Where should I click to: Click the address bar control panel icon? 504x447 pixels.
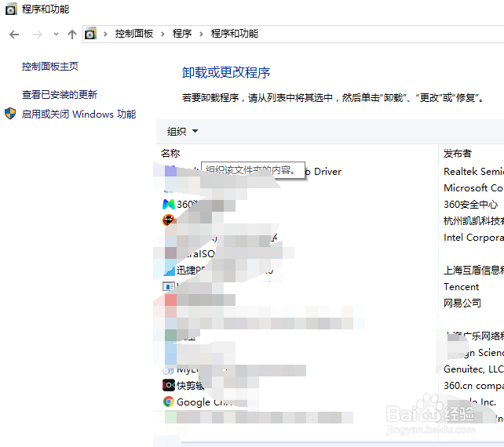click(90, 34)
